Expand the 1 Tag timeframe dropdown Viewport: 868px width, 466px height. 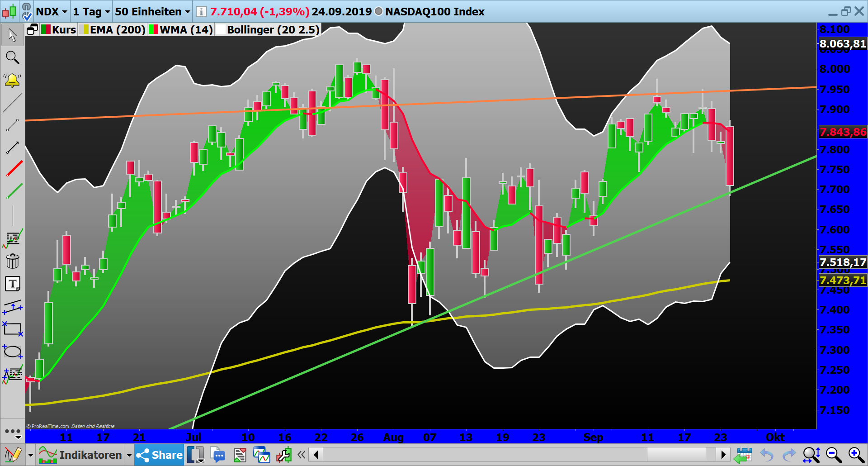click(90, 12)
